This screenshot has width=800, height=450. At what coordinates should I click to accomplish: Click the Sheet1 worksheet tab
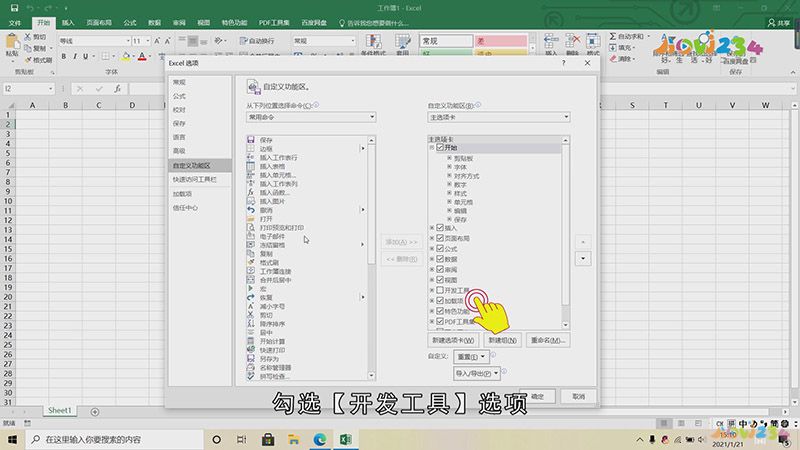60,410
